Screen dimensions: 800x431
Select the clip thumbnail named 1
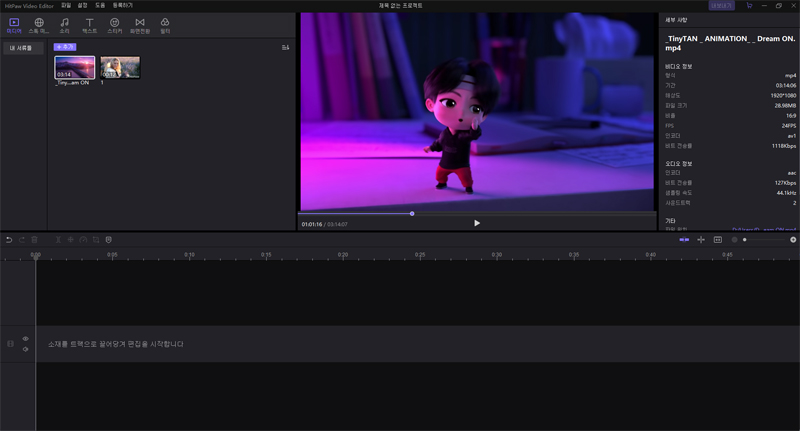click(x=120, y=67)
